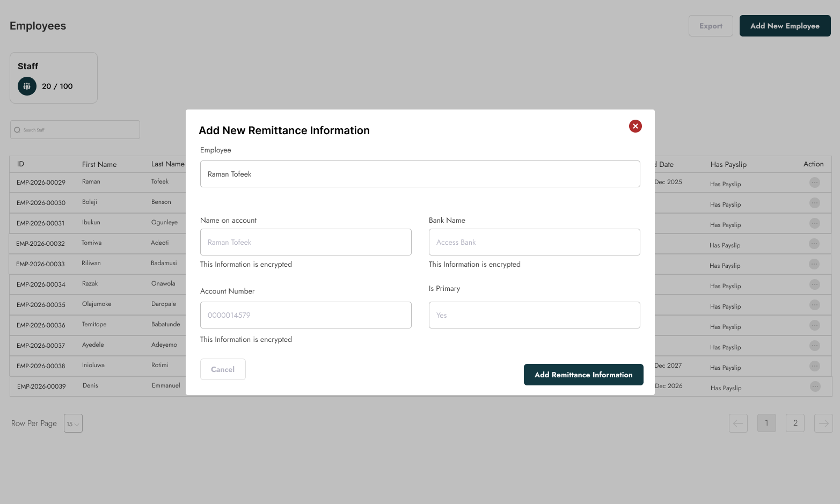Open the Employee select field
The width and height of the screenshot is (840, 504).
tap(420, 174)
